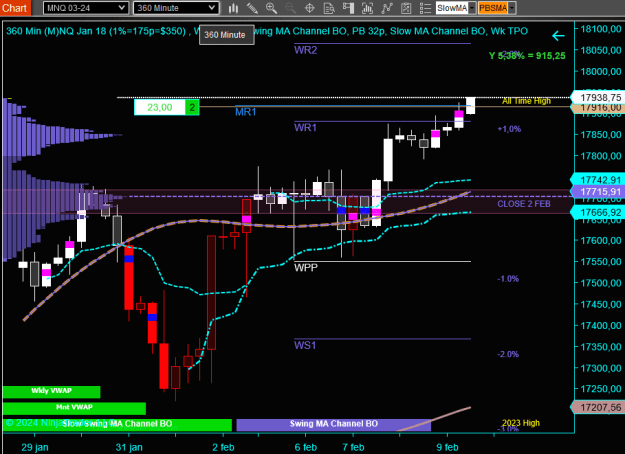
Task: Click the zoom in magnifier icon
Action: point(271,8)
